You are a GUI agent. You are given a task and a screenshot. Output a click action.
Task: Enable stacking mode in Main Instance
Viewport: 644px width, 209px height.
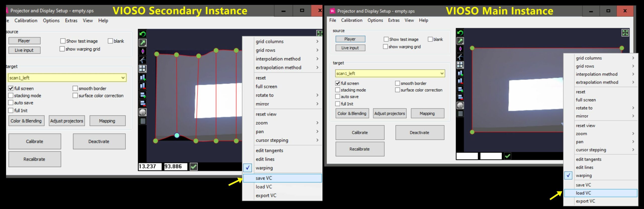[x=338, y=90]
